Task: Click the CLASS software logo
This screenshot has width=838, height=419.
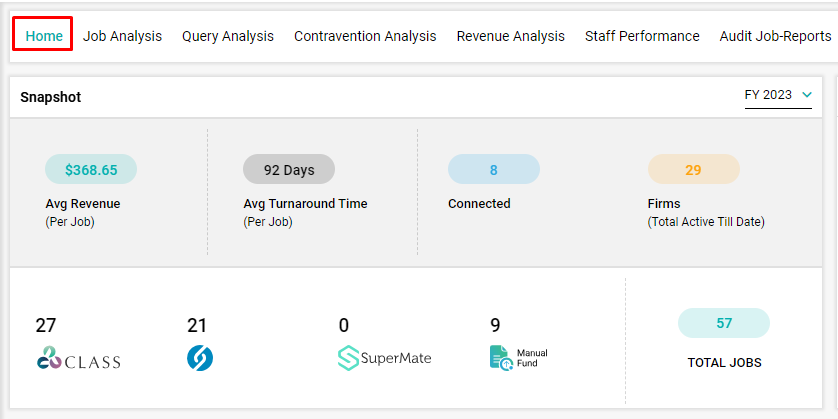Action: pyautogui.click(x=79, y=358)
